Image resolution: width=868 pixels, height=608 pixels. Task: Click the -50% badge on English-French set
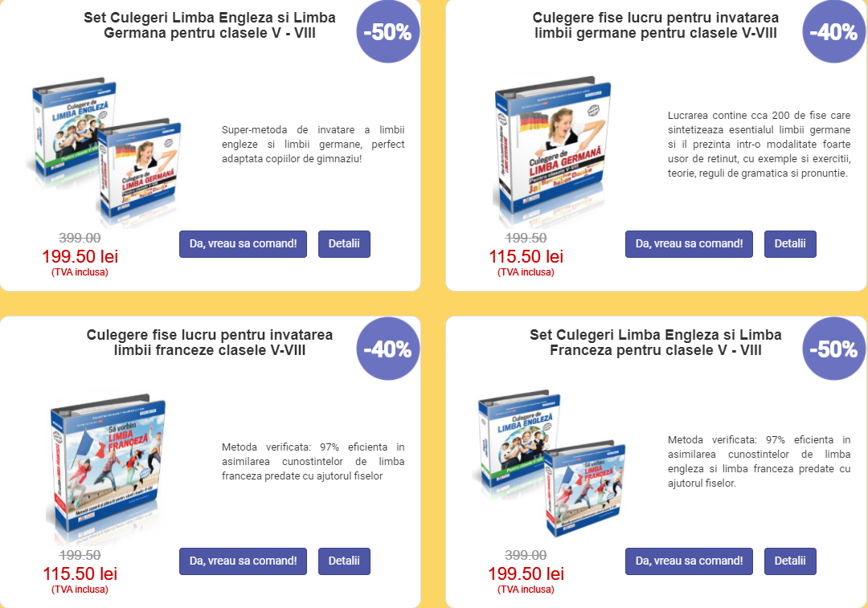833,349
